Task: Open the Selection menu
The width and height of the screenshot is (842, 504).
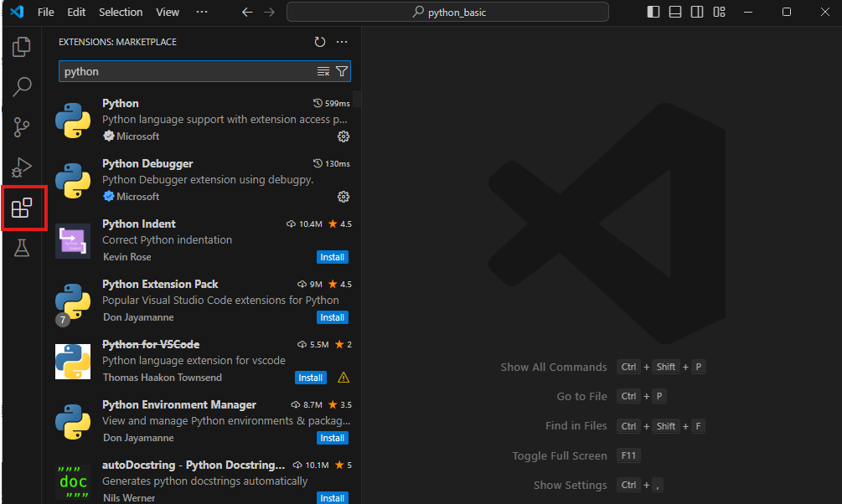Action: point(121,12)
